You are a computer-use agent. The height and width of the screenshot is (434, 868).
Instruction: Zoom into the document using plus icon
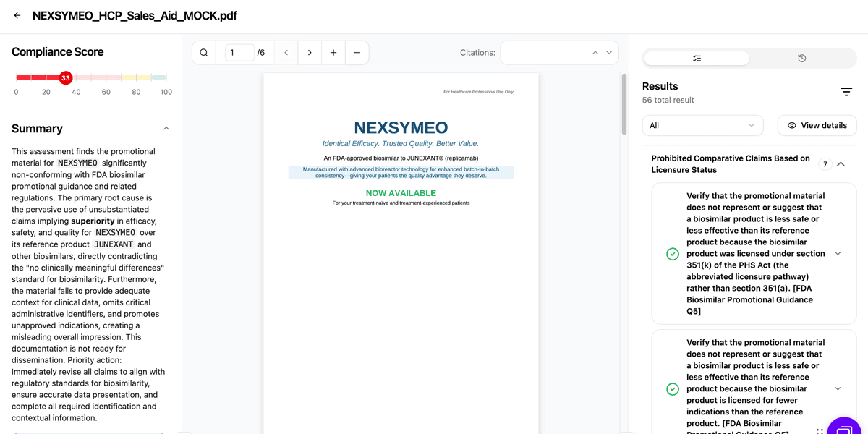click(x=333, y=52)
